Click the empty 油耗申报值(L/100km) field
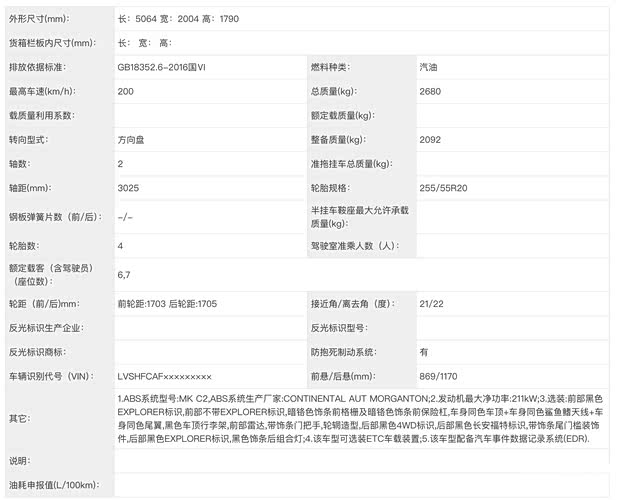The height and width of the screenshot is (500, 630). 360,486
